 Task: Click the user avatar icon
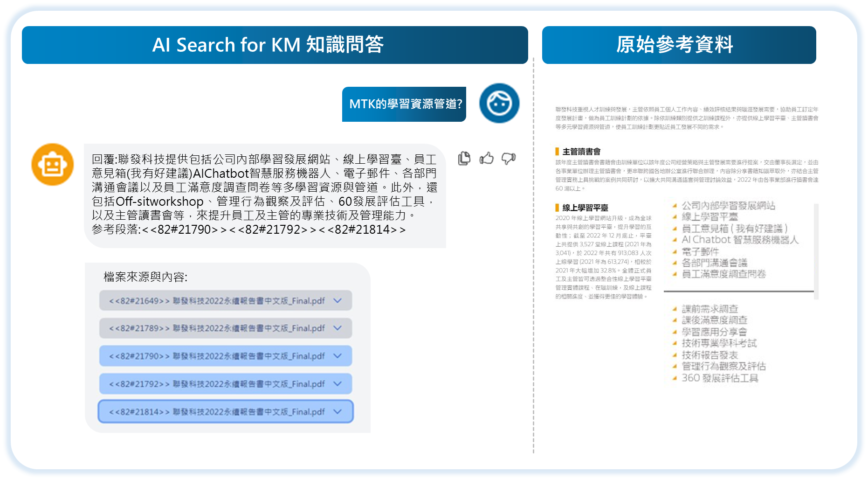499,104
